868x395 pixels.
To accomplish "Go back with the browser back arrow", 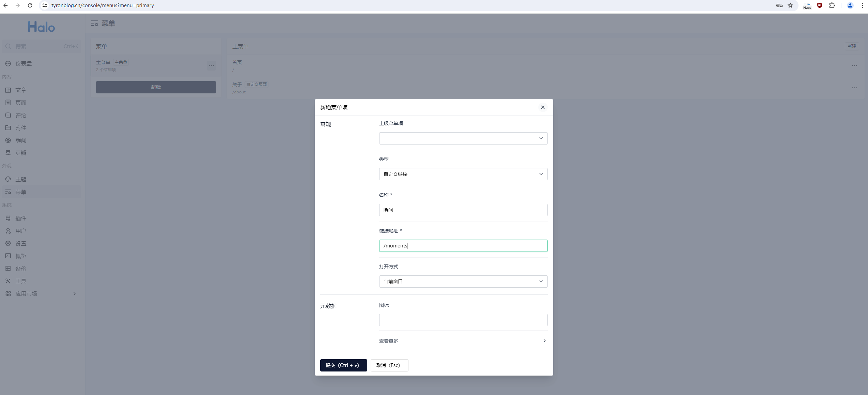I will [x=5, y=5].
